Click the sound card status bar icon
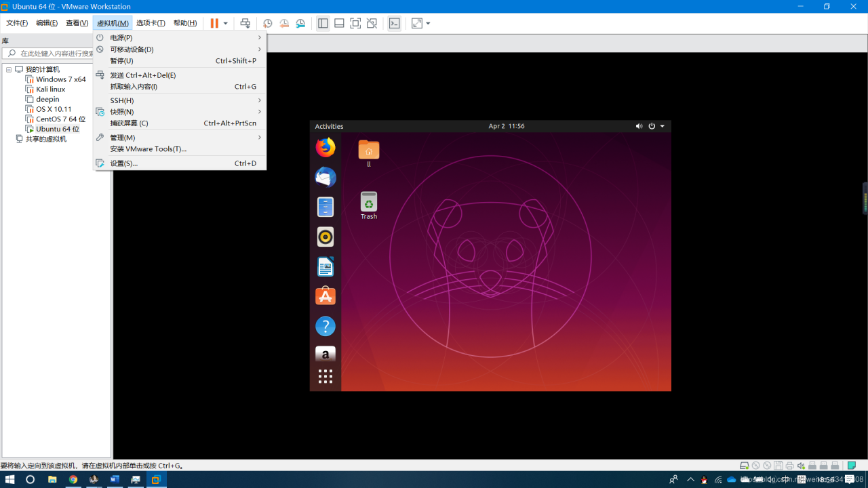This screenshot has height=488, width=868. tap(802, 466)
